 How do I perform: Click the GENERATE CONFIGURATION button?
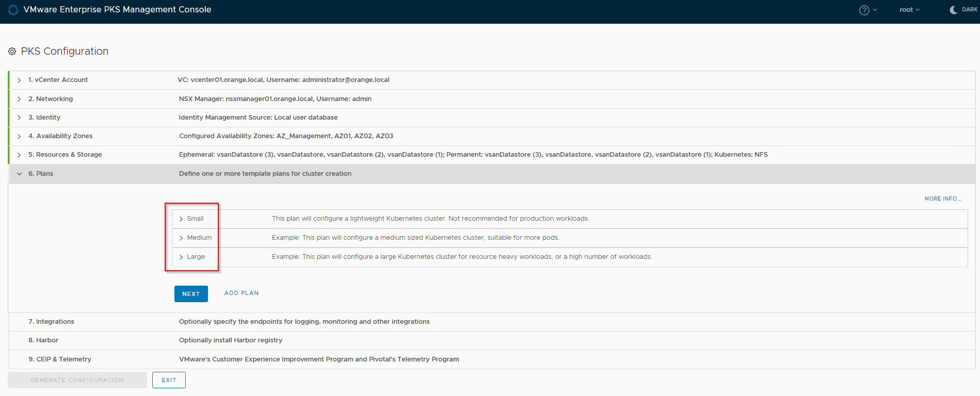[77, 380]
